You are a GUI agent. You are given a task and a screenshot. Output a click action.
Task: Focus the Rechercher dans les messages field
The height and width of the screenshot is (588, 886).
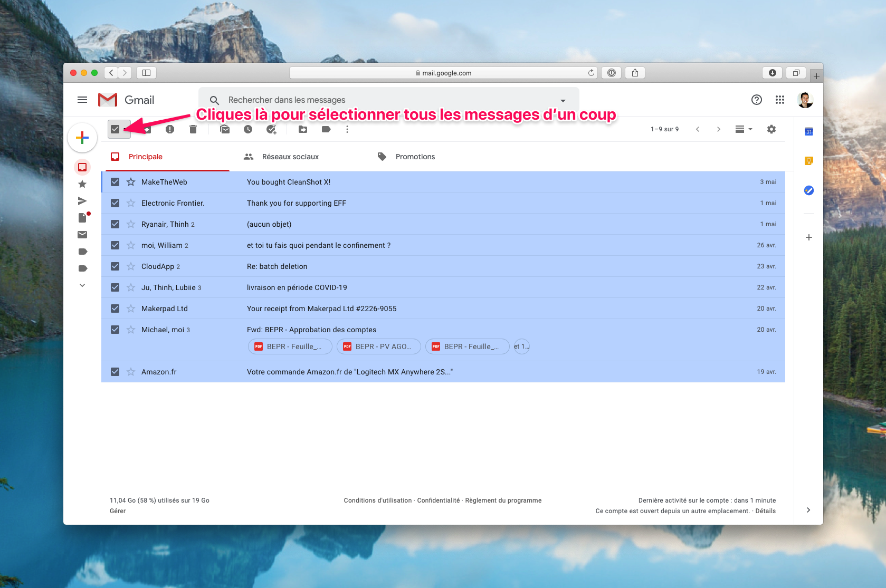389,100
